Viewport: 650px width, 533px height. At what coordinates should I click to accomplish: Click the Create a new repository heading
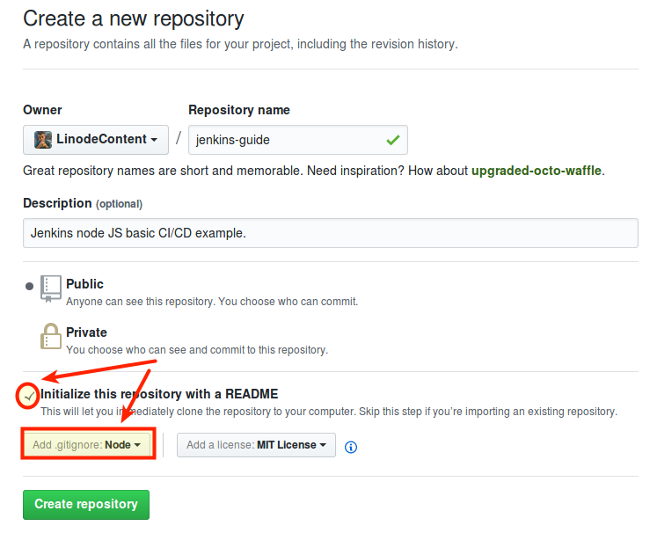(133, 19)
